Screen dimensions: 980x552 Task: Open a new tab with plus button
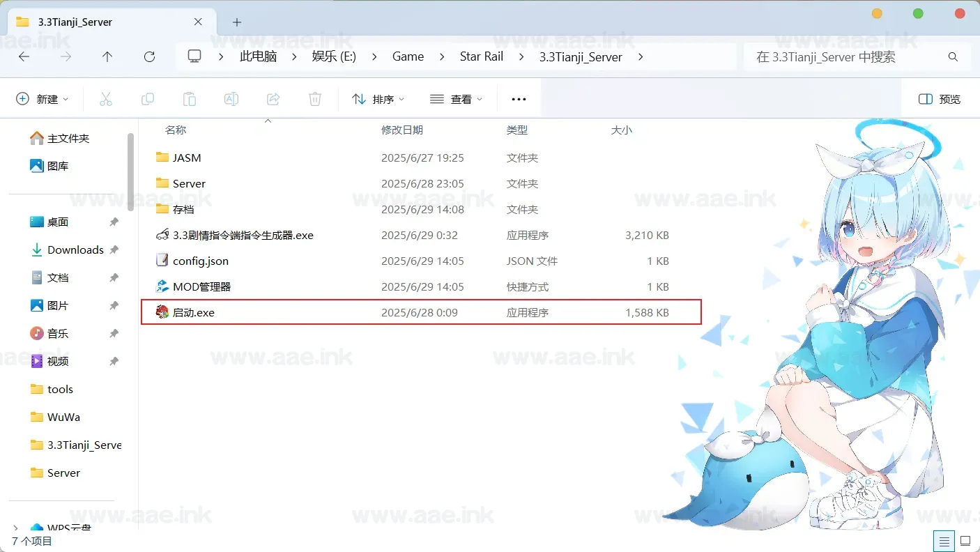[x=237, y=22]
